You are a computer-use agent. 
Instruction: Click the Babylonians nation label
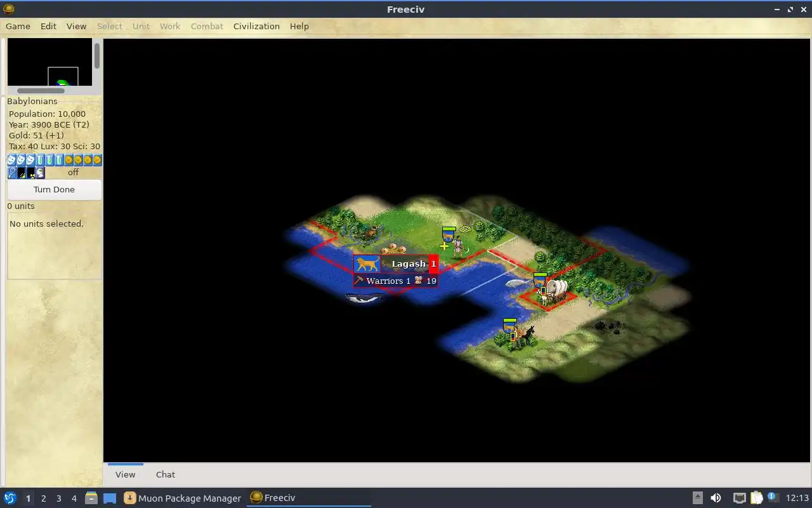coord(32,101)
